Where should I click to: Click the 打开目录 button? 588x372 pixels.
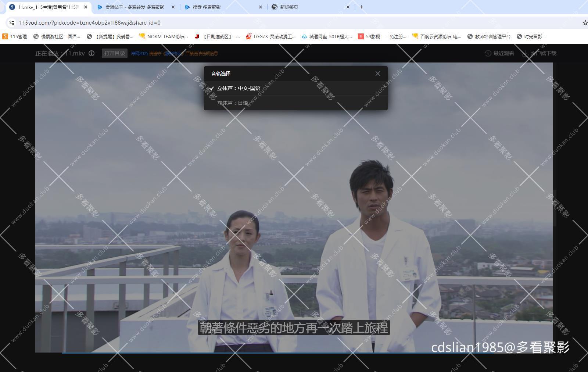pos(114,53)
